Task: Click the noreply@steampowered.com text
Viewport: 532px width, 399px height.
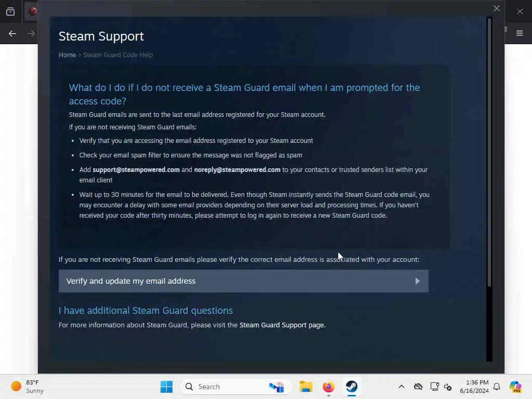Action: click(237, 170)
